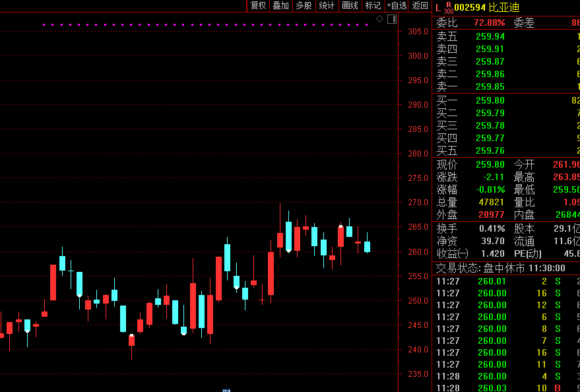
Task: Open the 叠加 overlay tool
Action: point(280,5)
